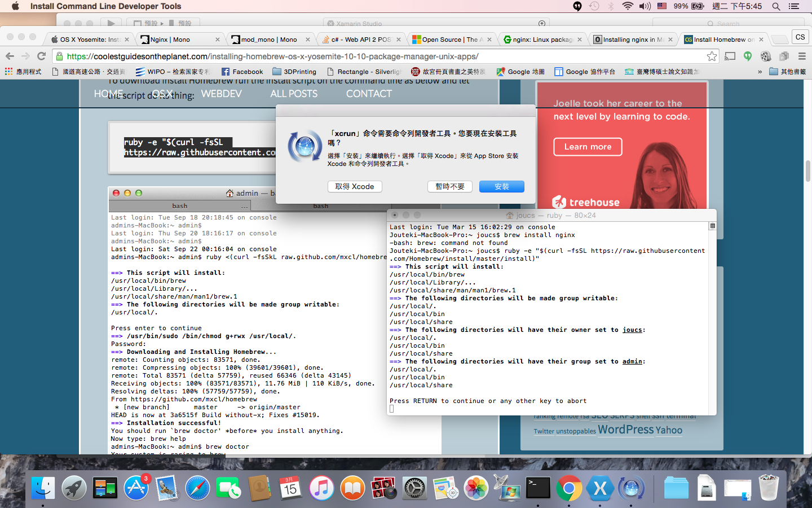Click the Chrome forward arrow
Image resolution: width=812 pixels, height=508 pixels.
click(25, 56)
